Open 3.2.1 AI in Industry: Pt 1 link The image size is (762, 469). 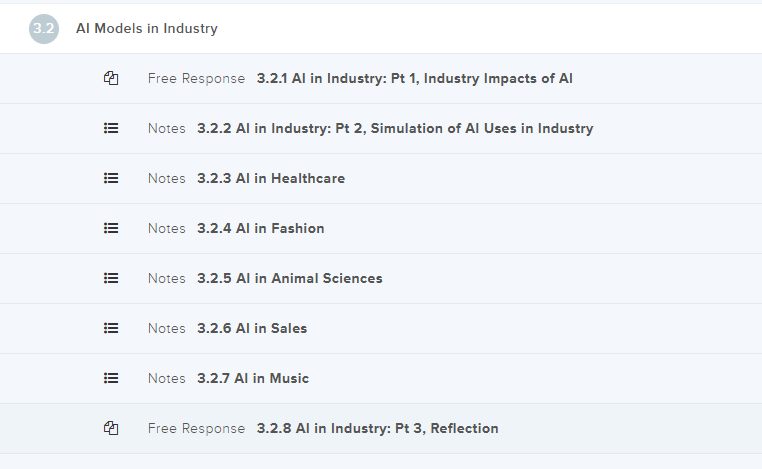[414, 78]
